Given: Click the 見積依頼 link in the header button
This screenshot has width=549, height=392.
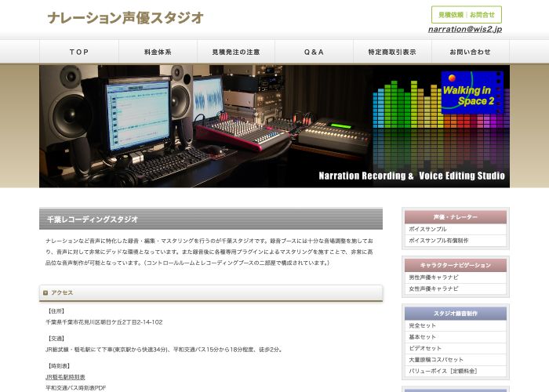Looking at the screenshot, I should (x=451, y=15).
